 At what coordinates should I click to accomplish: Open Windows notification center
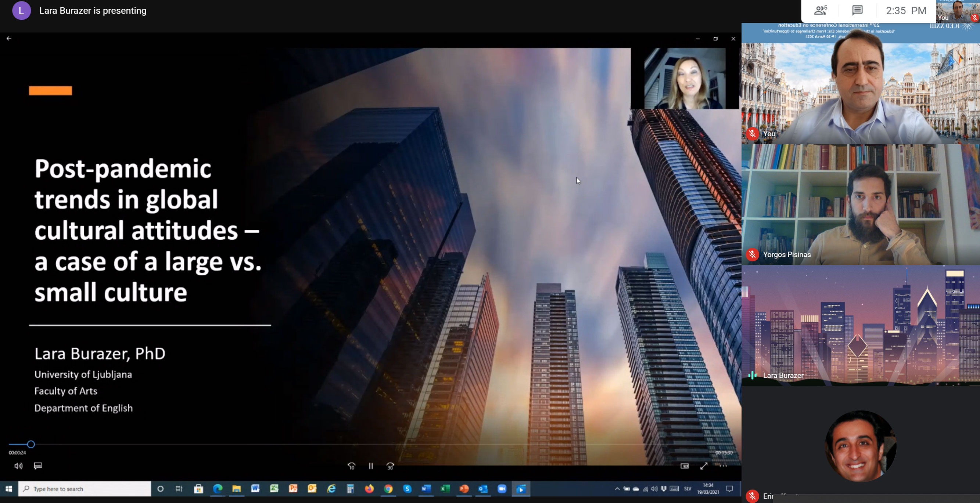point(729,489)
